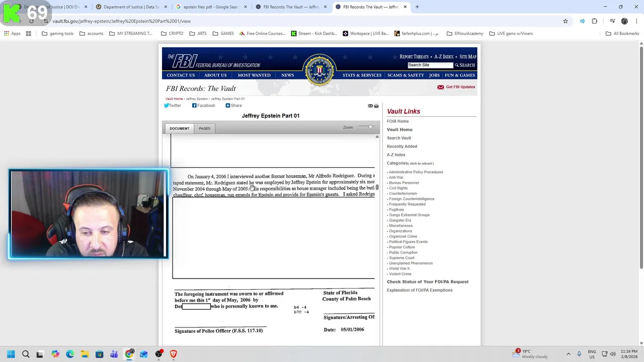
Task: Click the email envelope icon above document
Action: (x=370, y=106)
